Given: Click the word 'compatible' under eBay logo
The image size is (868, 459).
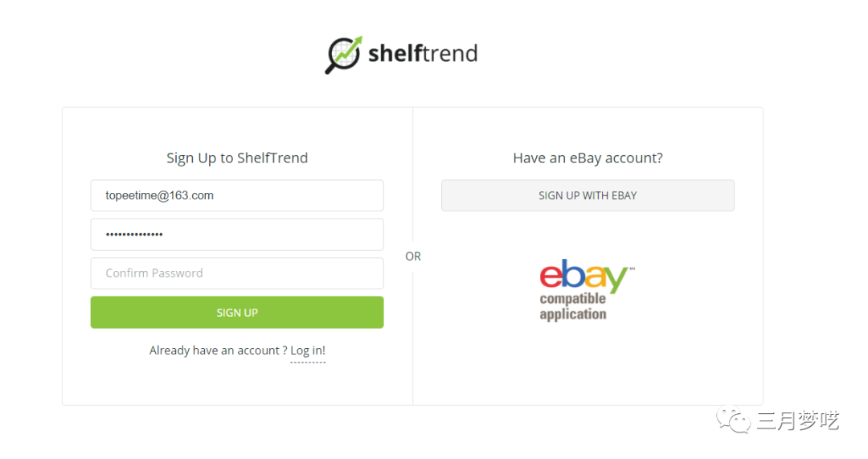Looking at the screenshot, I should 573,299.
